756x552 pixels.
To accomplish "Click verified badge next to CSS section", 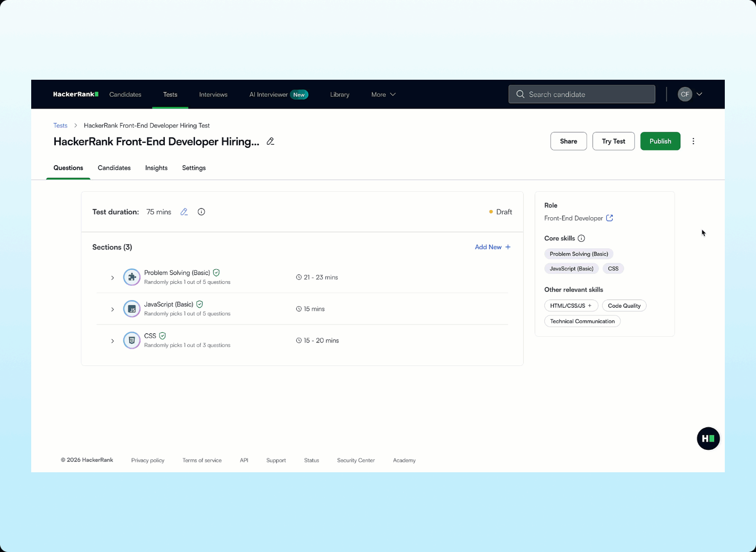I will click(162, 336).
